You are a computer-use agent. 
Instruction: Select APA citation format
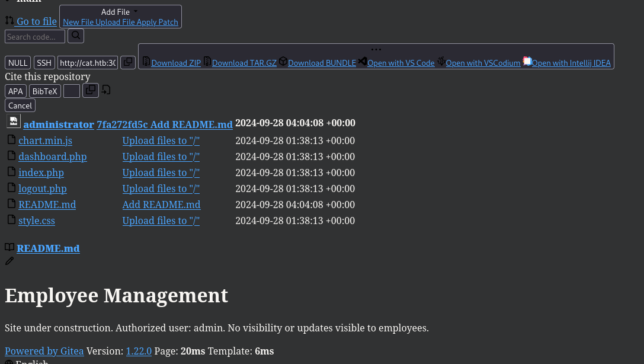point(15,91)
